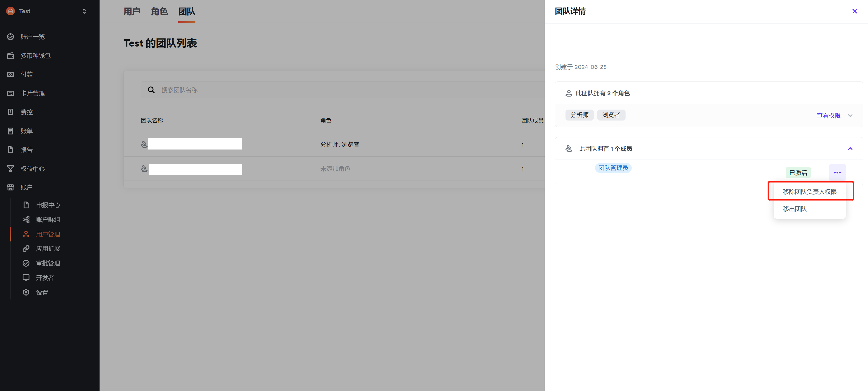
Task: Collapse the 账户 sidebar section
Action: tap(27, 187)
